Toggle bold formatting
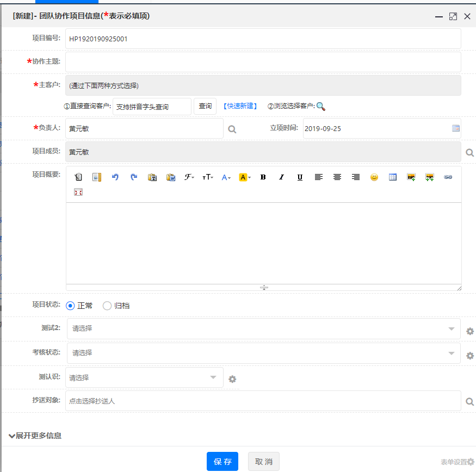This screenshot has width=476, height=472. (263, 177)
